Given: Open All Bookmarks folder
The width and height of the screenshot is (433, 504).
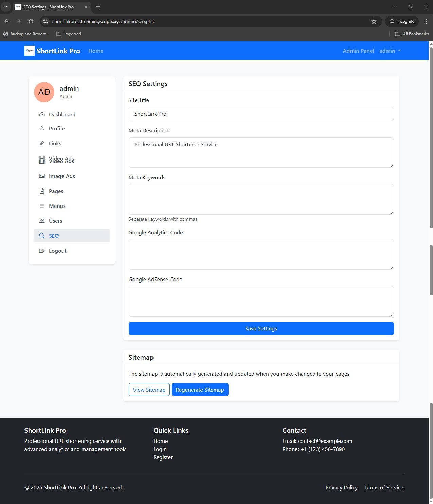Looking at the screenshot, I should tap(412, 34).
